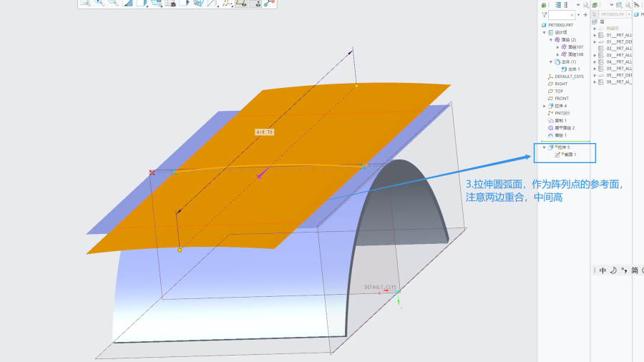Collapse the 拉伸 5 feature node

[x=544, y=147]
